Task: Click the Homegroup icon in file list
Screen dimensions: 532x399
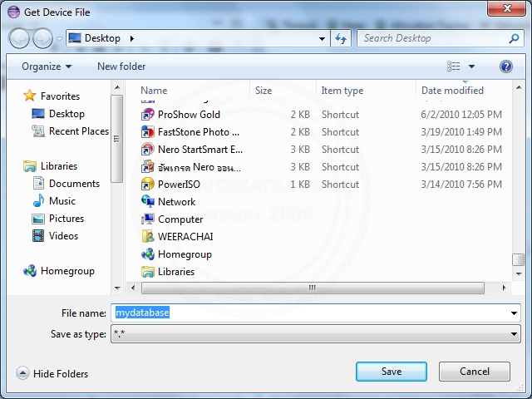Action: click(x=148, y=254)
